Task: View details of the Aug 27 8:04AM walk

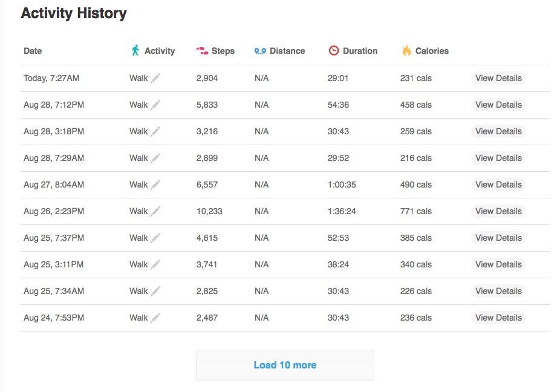Action: [498, 185]
